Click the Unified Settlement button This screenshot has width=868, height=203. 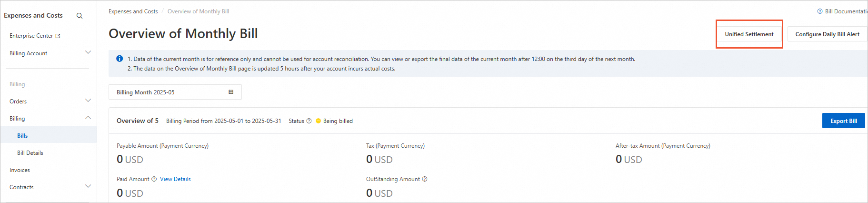[749, 34]
